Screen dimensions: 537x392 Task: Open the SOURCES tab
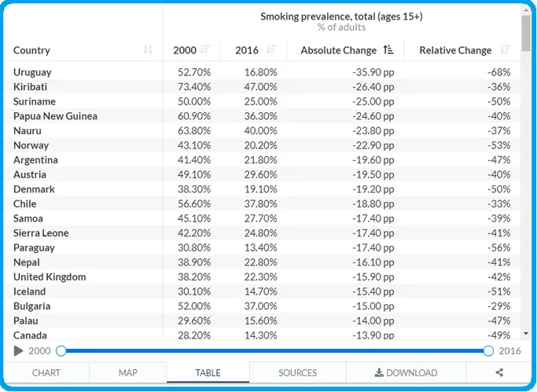pyautogui.click(x=298, y=372)
